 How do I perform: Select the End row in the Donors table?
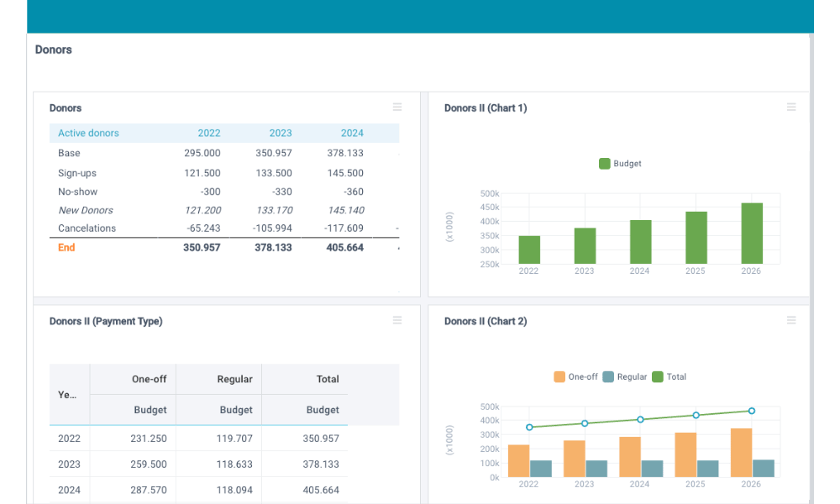click(x=66, y=247)
